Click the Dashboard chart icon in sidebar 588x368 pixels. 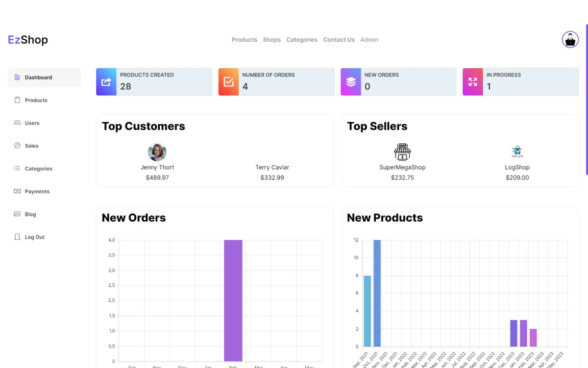click(17, 77)
